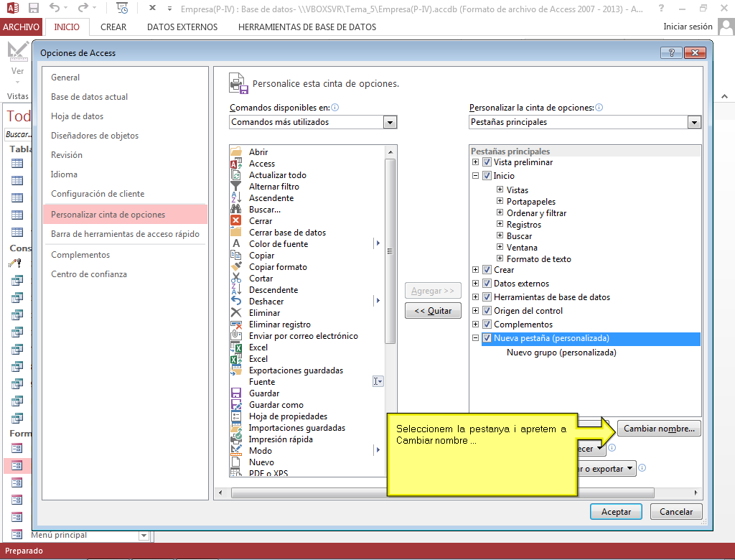This screenshot has width=735, height=560.
Task: Collapse the Inicio tree node
Action: tap(475, 176)
